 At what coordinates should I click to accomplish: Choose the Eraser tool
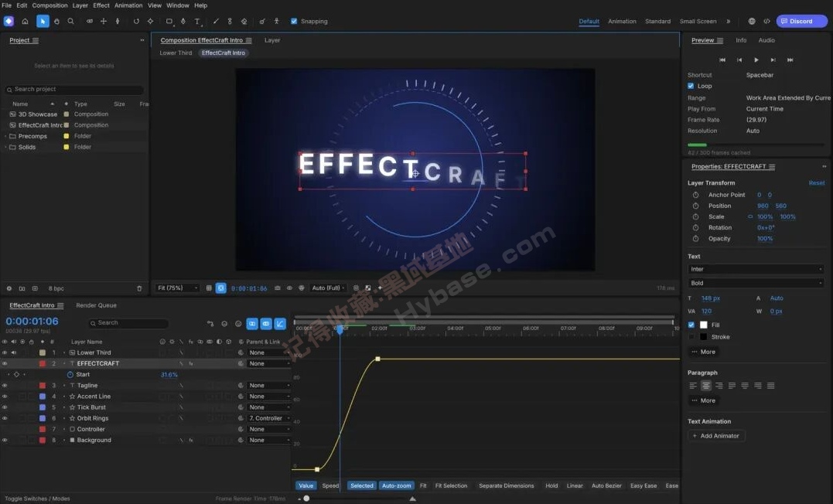[244, 21]
